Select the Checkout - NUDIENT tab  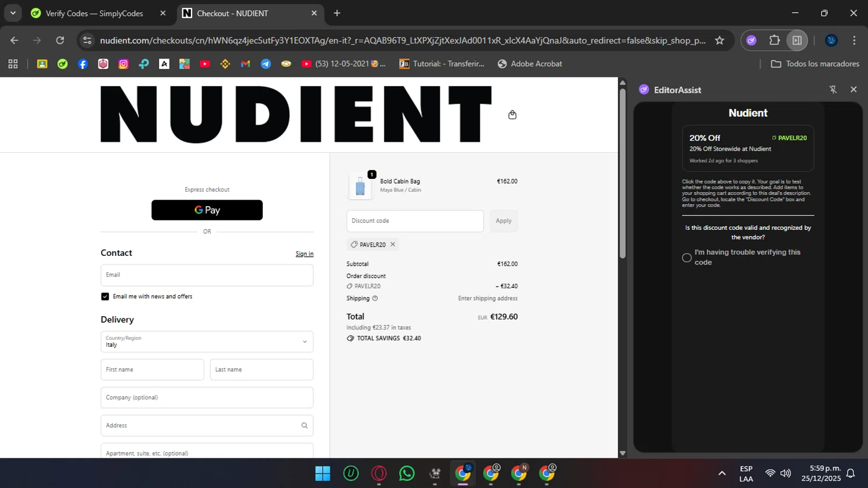[232, 13]
